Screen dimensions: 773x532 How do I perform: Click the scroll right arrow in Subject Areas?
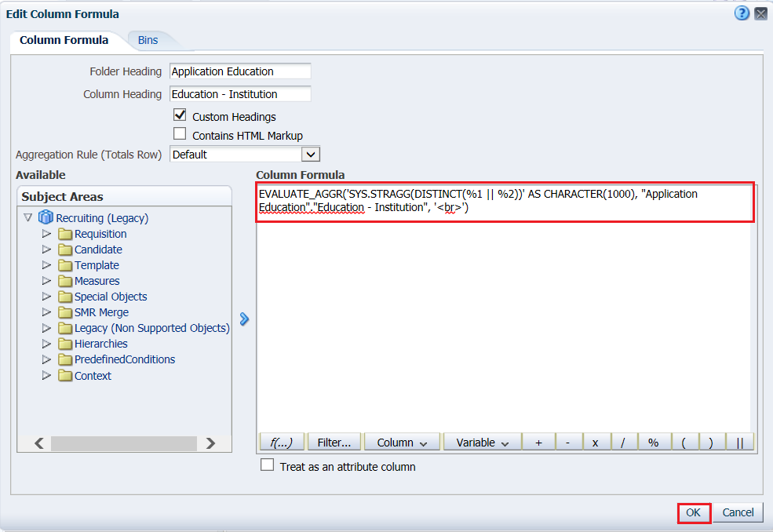[210, 443]
